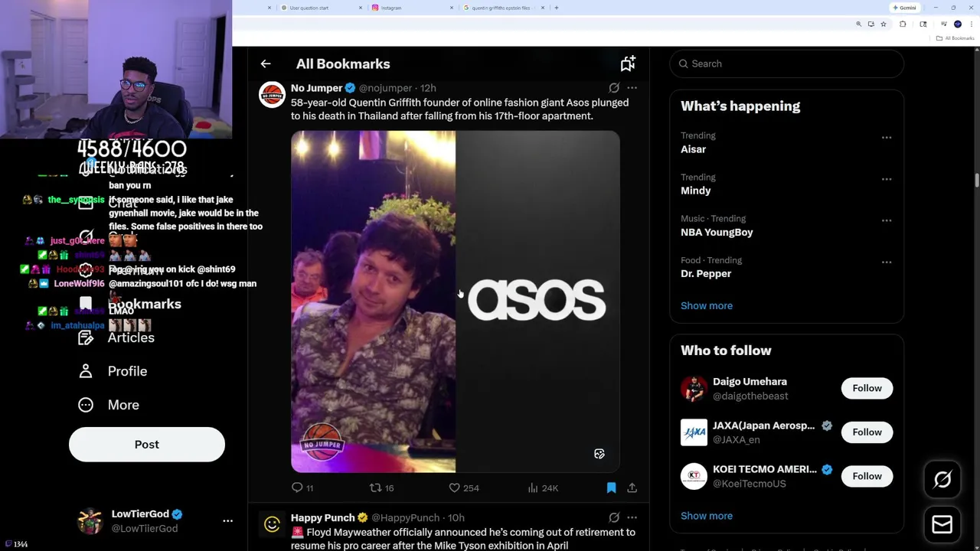980x551 pixels.
Task: Open the Chrome three-dot menu
Action: pos(970,24)
